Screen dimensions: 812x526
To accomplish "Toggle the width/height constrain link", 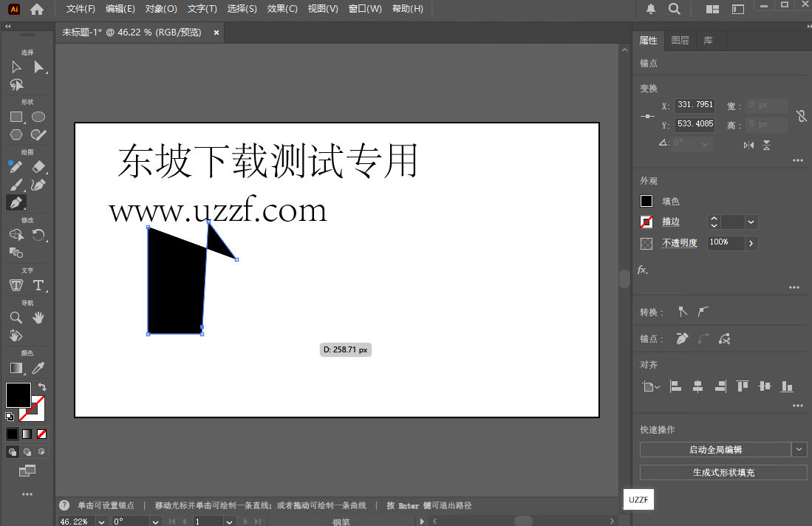I will (x=802, y=115).
